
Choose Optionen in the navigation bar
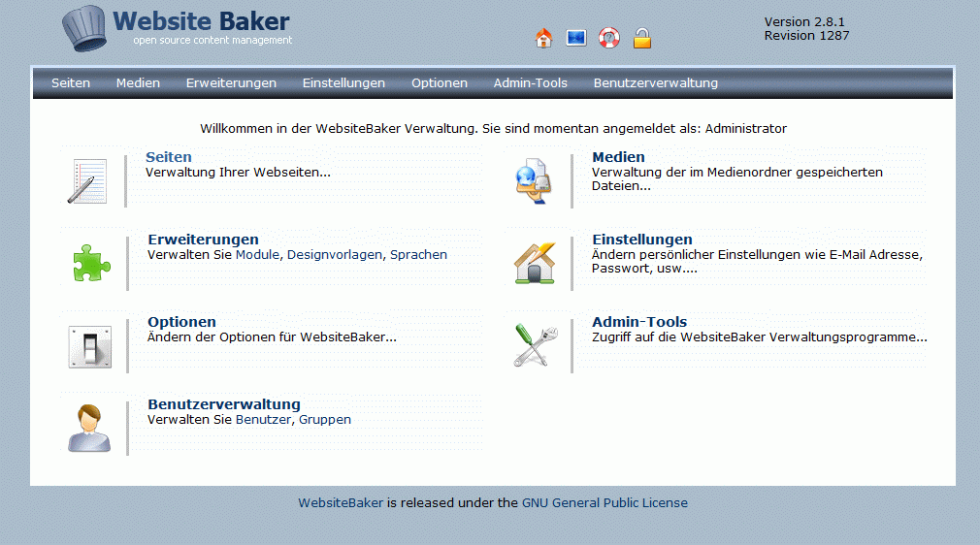(x=440, y=83)
